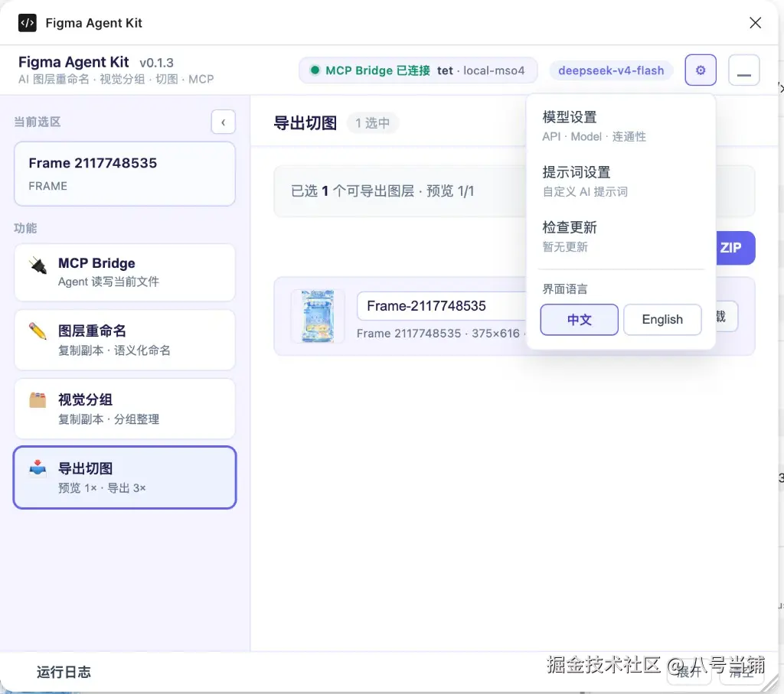This screenshot has width=784, height=694.
Task: Open the 图层重命名 feature card
Action: coord(125,340)
